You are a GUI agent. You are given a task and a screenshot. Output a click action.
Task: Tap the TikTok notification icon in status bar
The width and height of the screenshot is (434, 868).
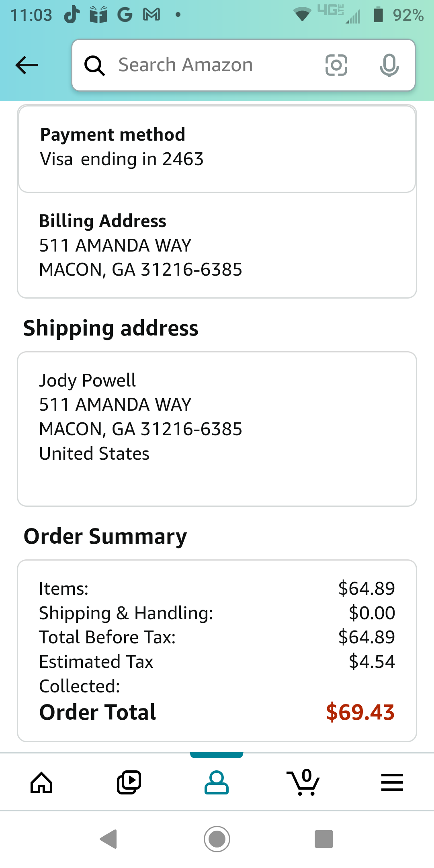72,15
